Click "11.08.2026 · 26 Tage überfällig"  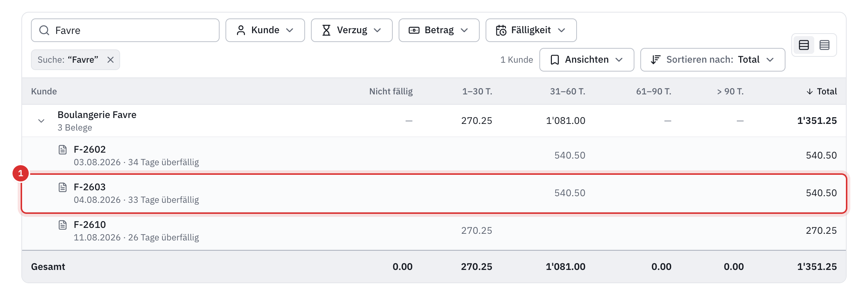(136, 237)
